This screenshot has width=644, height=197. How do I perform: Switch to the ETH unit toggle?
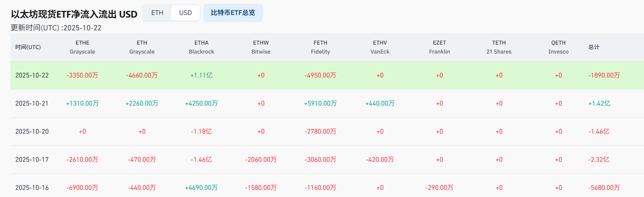[157, 13]
